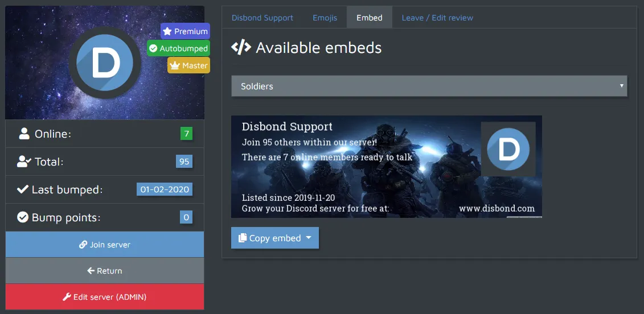Click the Master crown badge
Image resolution: width=644 pixels, height=314 pixels.
(x=189, y=65)
